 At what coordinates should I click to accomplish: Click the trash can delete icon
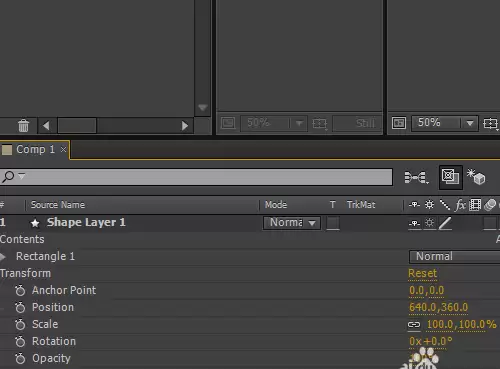coord(23,126)
